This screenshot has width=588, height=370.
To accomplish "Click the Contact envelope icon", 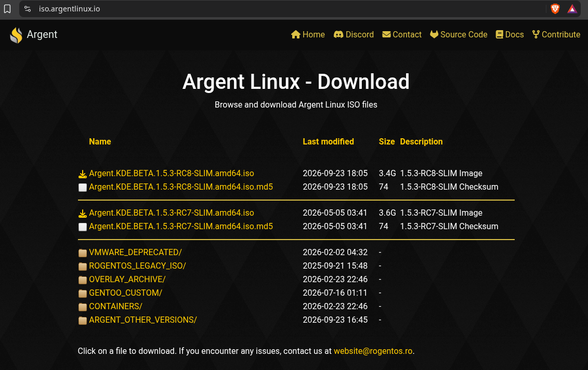I will 386,34.
